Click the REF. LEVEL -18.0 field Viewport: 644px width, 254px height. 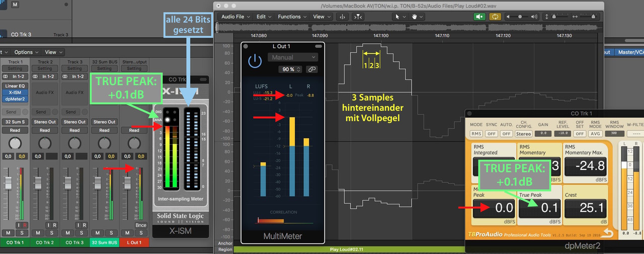point(562,134)
